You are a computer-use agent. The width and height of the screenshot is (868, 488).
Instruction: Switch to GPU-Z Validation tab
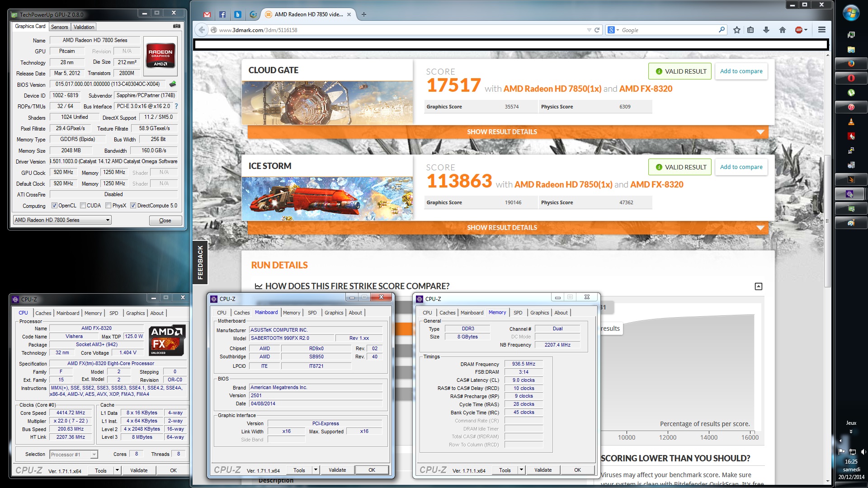tap(84, 27)
